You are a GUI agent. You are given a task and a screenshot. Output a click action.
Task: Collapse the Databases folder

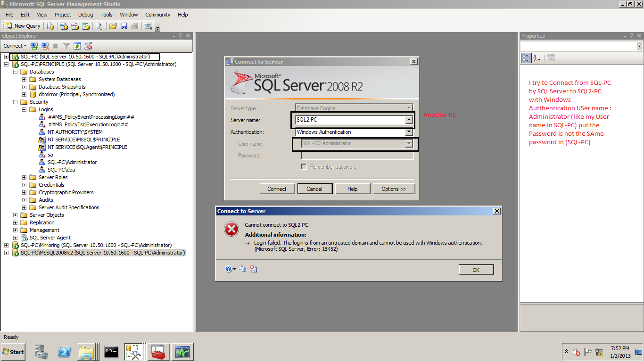(15, 72)
